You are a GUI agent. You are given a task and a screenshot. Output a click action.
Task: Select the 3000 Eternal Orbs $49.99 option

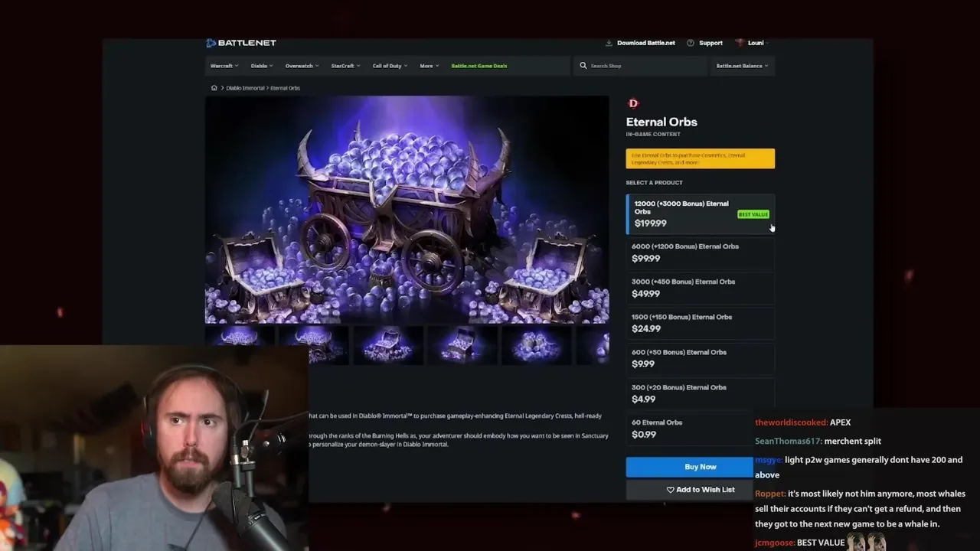(701, 288)
